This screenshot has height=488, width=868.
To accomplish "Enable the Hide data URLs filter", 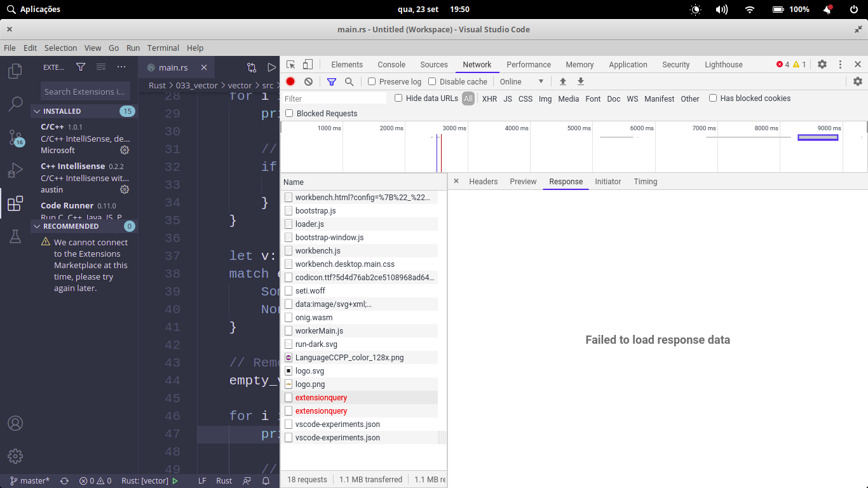I will point(398,98).
